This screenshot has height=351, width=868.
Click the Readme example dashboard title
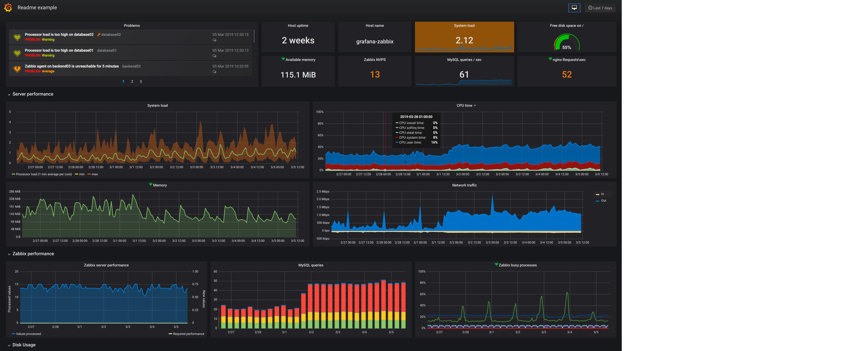coord(37,8)
